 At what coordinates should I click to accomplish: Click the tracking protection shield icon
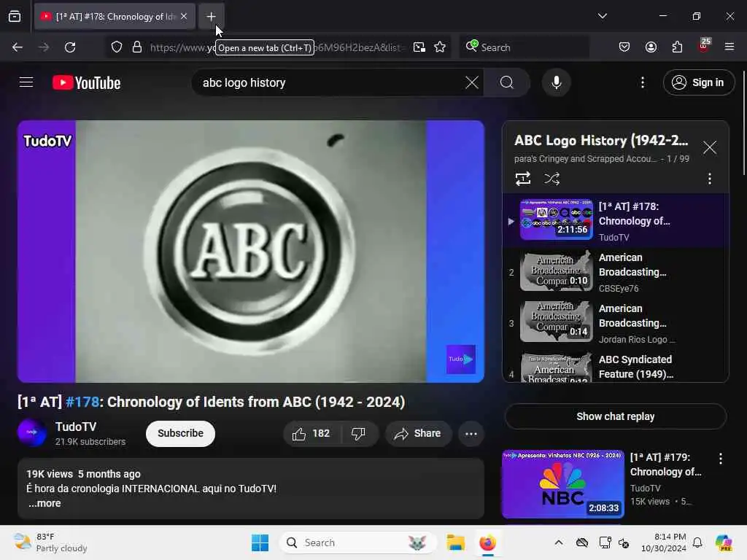point(117,47)
